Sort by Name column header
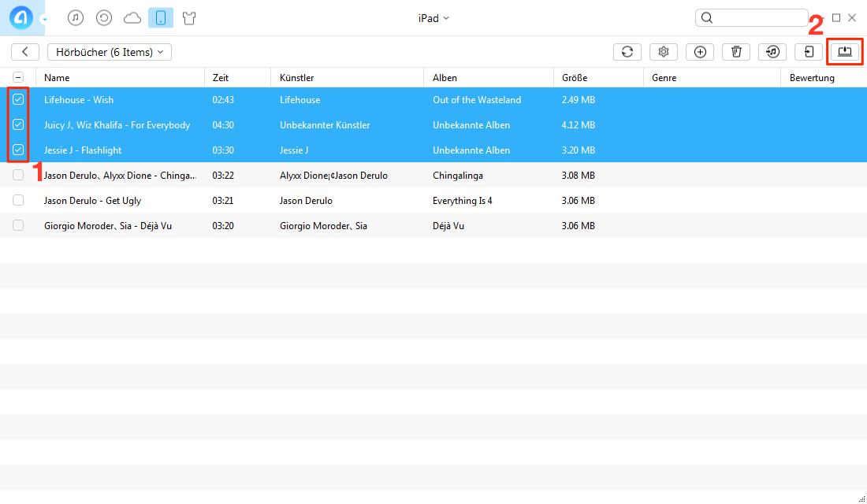The image size is (867, 504). (120, 78)
